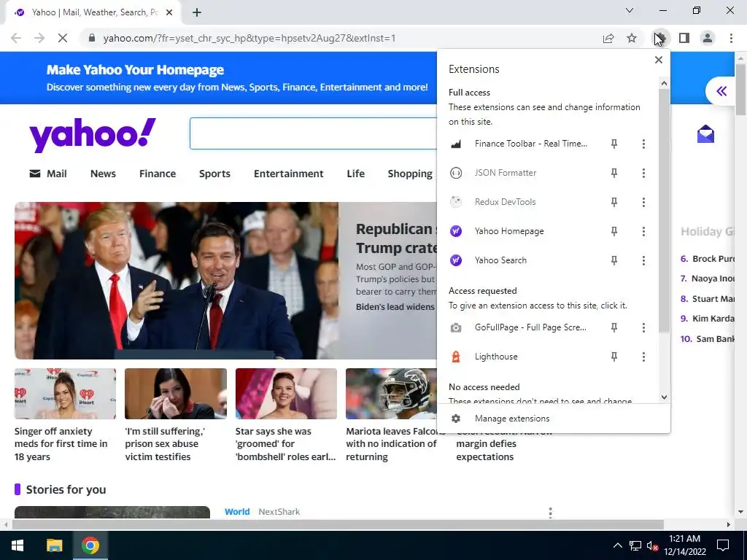Open the World topic link
Viewport: 747px width, 560px height.
237,512
